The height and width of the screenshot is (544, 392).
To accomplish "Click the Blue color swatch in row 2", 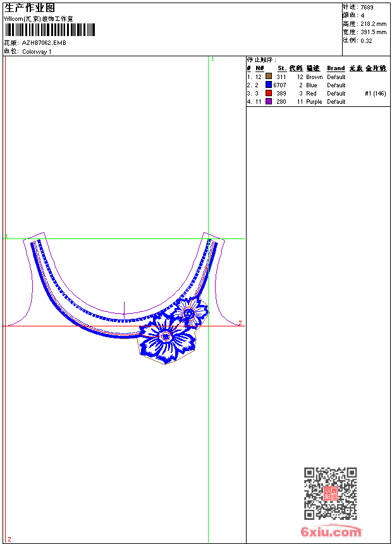I will pyautogui.click(x=269, y=84).
